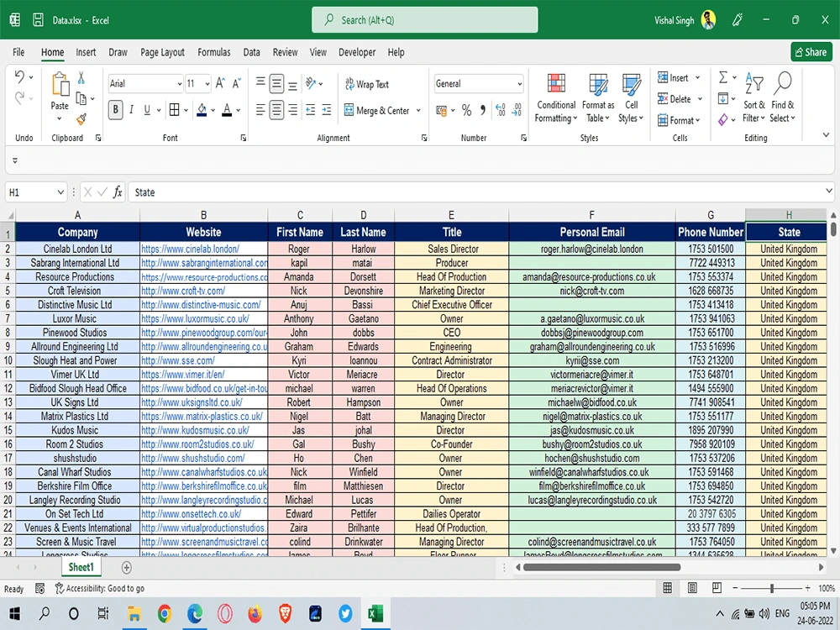
Task: Click the Orientation text angle icon
Action: (x=311, y=83)
